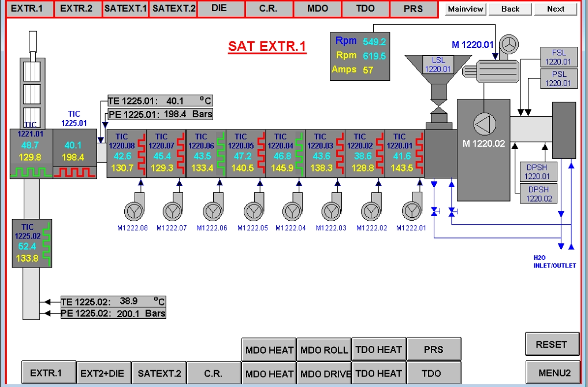Open MENU2
Image resolution: width=588 pixels, height=387 pixels.
click(552, 373)
